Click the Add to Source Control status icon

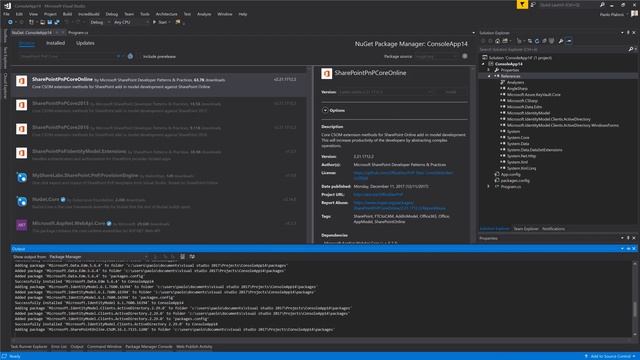(586, 356)
